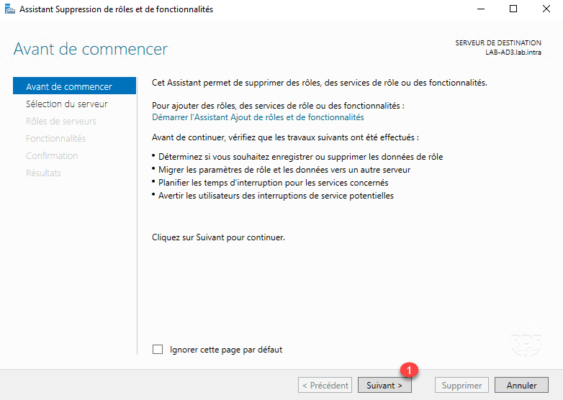Click bullet Avertir les utilisateurs des interruptions
The image size is (563, 400).
tap(276, 195)
